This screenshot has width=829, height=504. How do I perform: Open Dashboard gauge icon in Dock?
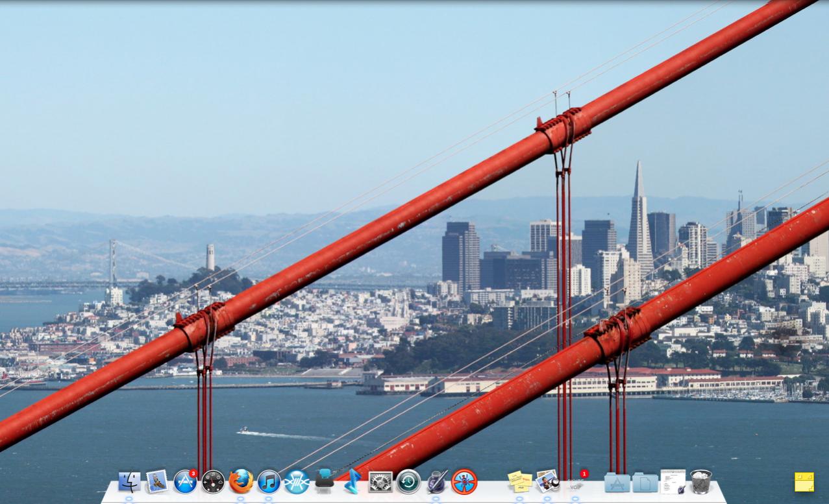coord(213,482)
